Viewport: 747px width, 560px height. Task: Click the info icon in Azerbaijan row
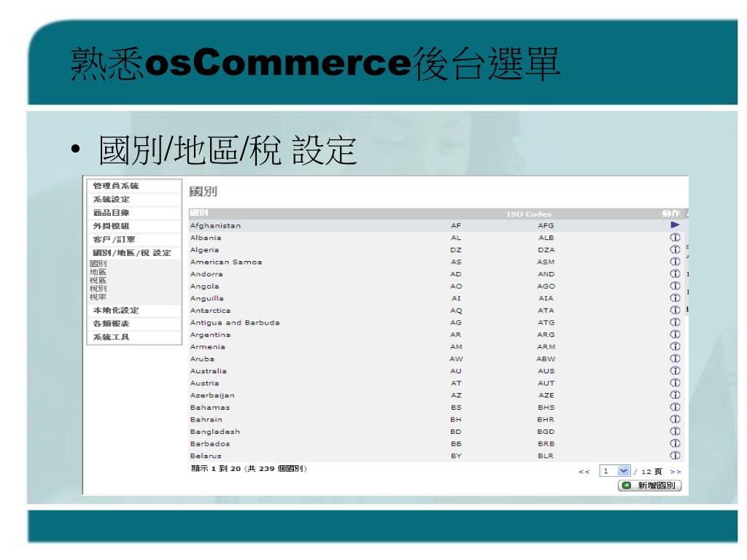(x=675, y=394)
